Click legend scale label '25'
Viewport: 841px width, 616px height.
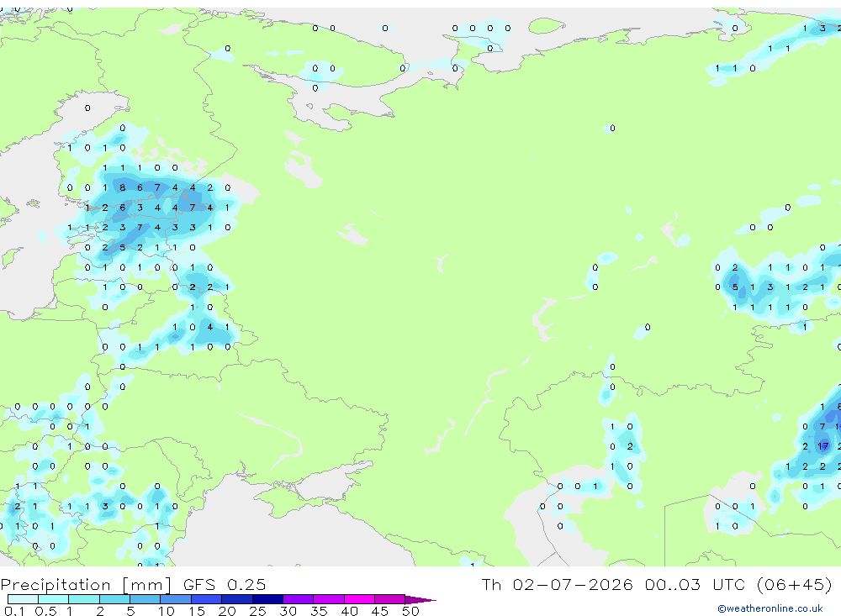click(257, 611)
